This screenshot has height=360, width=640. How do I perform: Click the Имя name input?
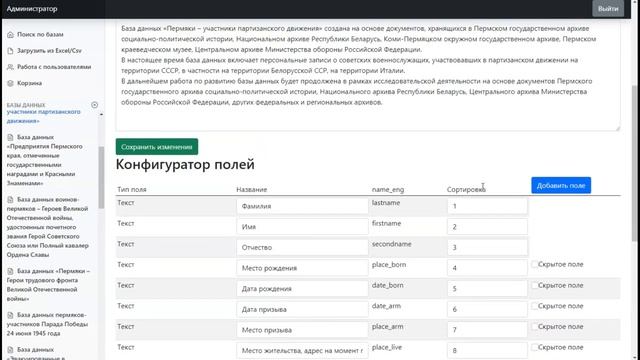point(302,227)
